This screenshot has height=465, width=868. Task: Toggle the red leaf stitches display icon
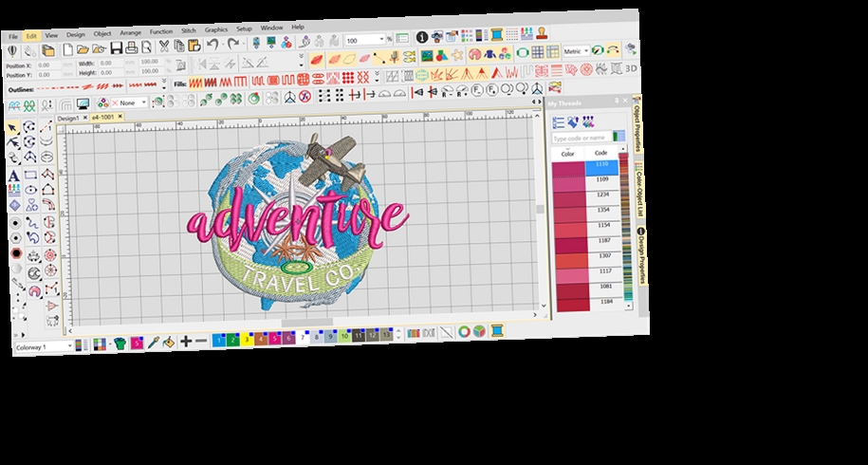tap(317, 59)
